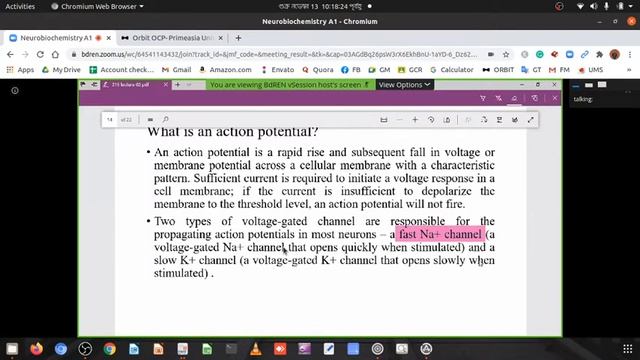Zoom out with the PDF minus button
640x360 pixels.
(399, 120)
